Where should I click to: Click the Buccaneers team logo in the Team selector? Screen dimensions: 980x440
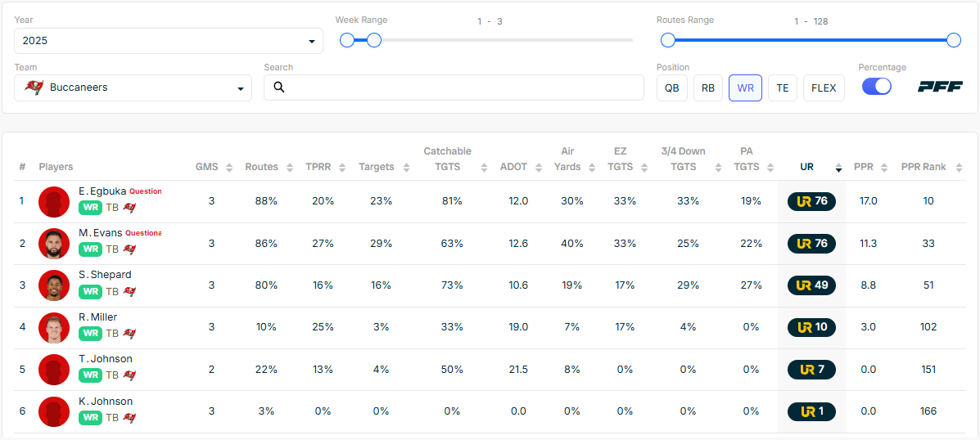pyautogui.click(x=34, y=88)
